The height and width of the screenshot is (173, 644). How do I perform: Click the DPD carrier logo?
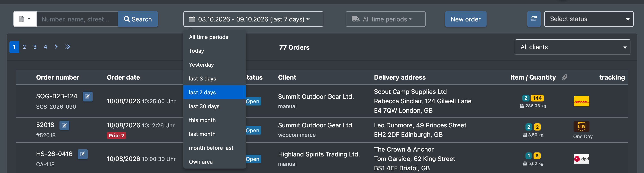point(581,159)
